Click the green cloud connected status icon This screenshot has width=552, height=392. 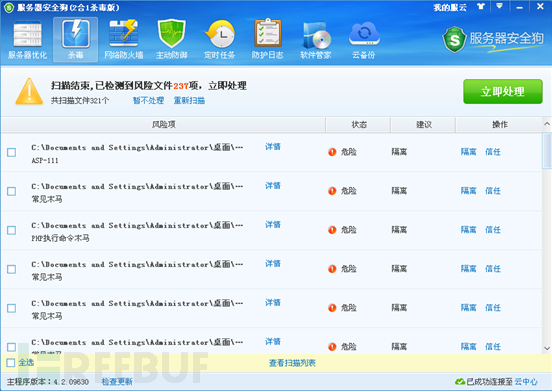tap(460, 382)
